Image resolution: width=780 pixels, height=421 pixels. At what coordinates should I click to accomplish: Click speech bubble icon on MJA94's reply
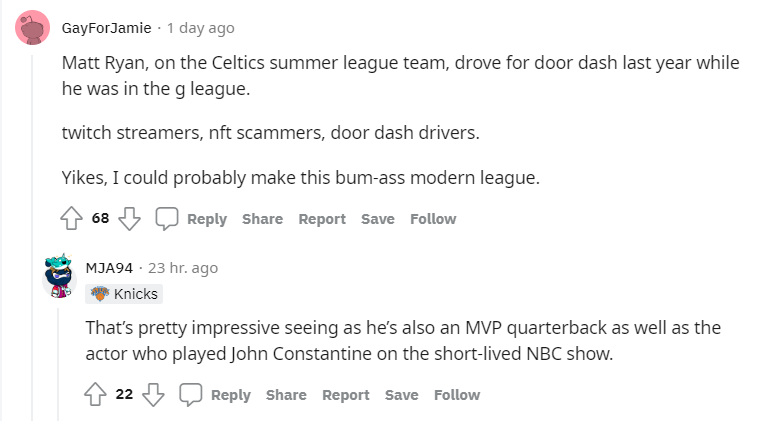[191, 394]
